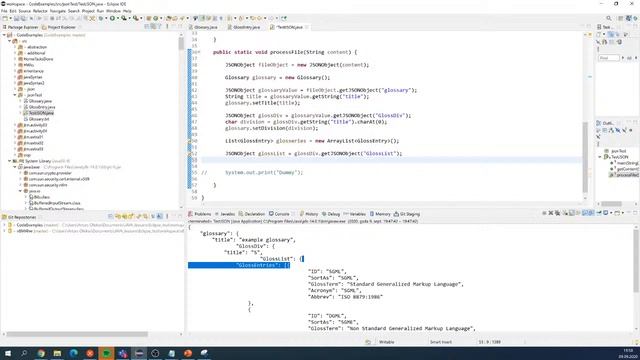Click the Collapse All icon in Package Explorer
The image size is (640, 360).
(x=147, y=27)
